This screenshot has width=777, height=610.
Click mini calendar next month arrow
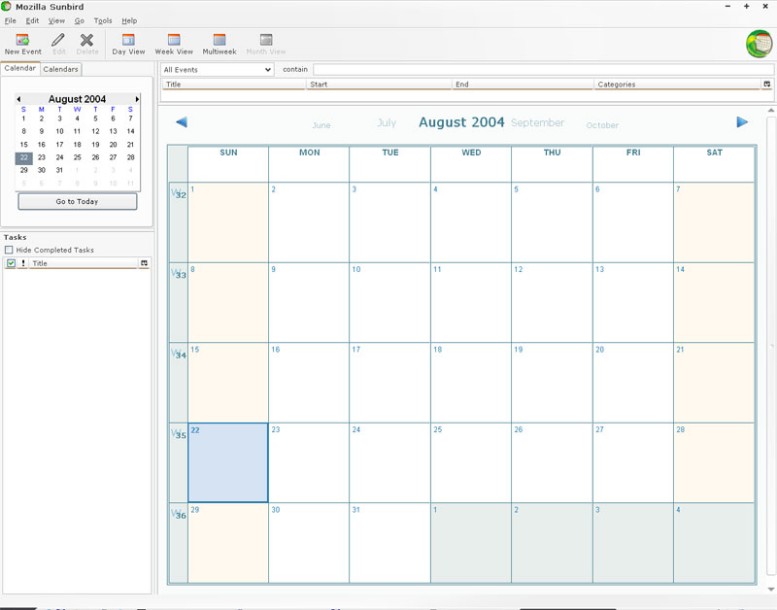click(137, 99)
